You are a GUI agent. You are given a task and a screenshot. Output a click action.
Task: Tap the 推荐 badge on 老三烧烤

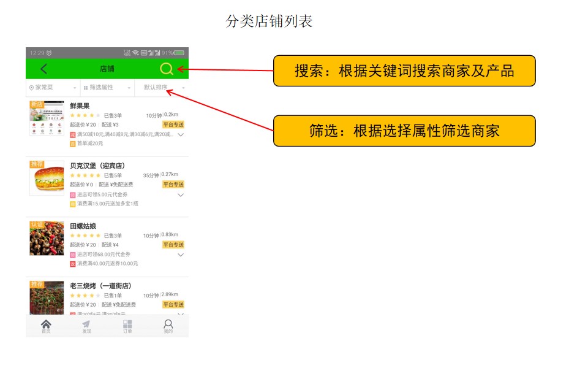37,284
